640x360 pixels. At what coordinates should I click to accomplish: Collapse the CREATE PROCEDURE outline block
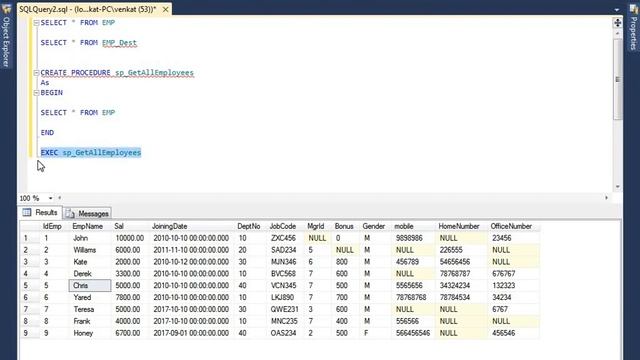click(x=36, y=73)
